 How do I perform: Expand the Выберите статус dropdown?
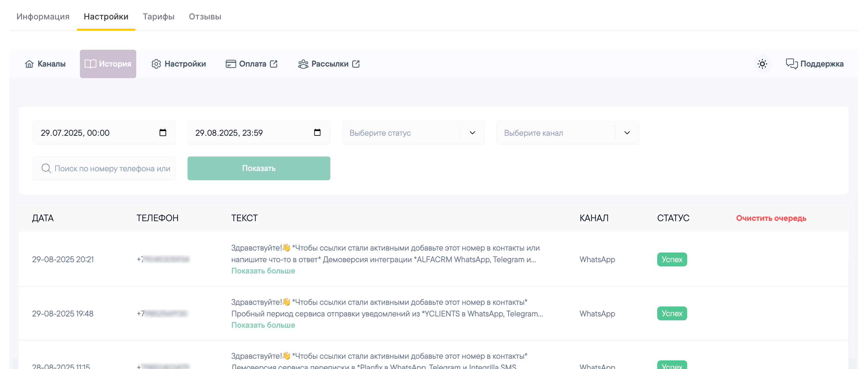point(413,133)
